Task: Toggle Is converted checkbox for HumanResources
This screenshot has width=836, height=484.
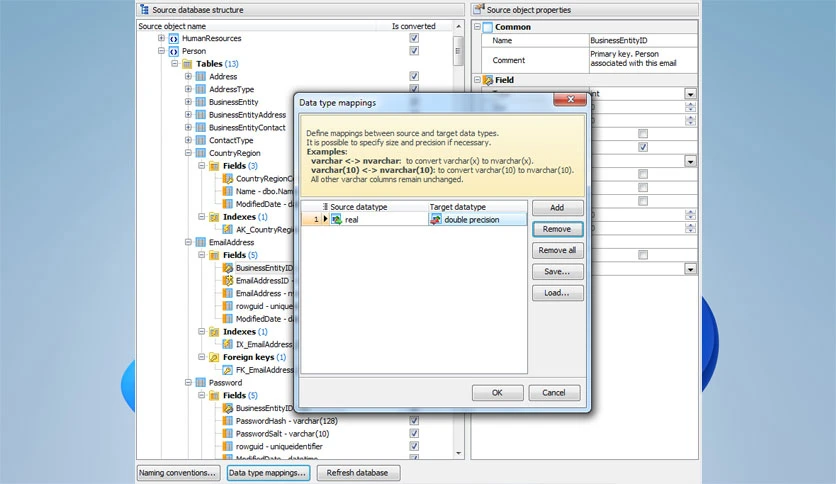Action: 414,38
